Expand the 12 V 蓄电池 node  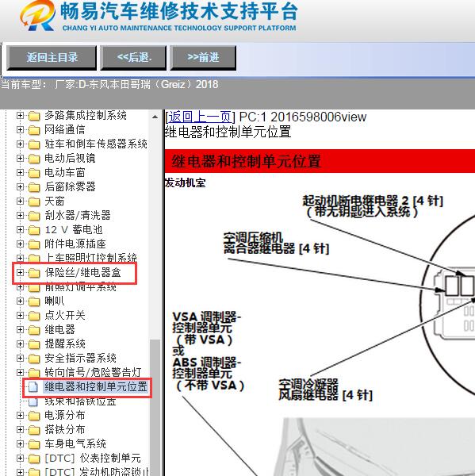tap(20, 229)
